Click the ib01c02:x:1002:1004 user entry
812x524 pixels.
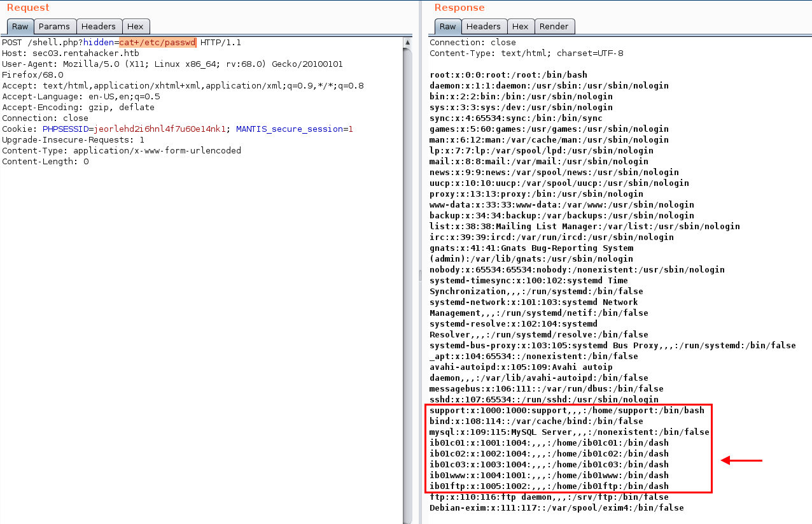(x=549, y=454)
